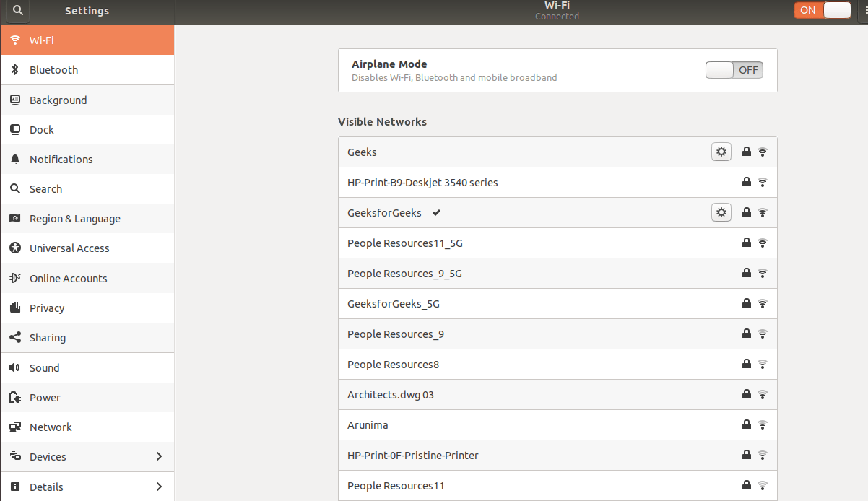
Task: Click the Airplane Mode OFF slider control
Action: coord(734,70)
